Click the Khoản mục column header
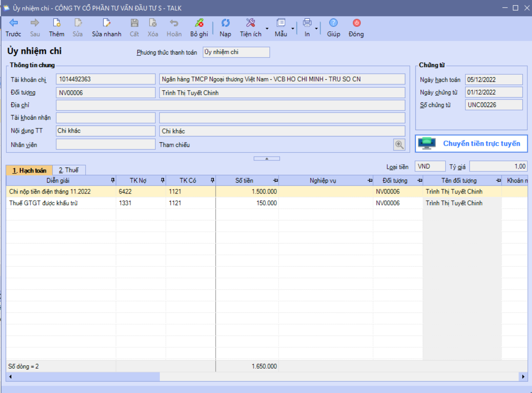The width and height of the screenshot is (532, 393). tap(515, 181)
